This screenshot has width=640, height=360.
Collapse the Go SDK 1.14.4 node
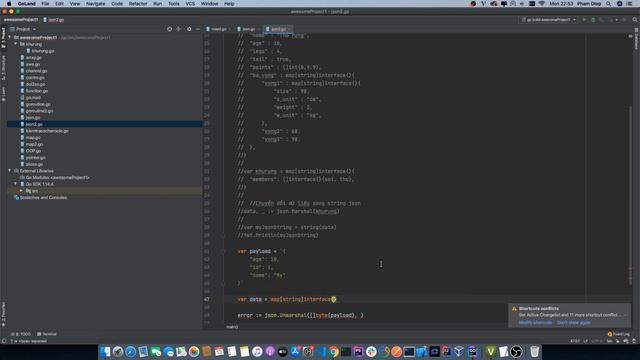pyautogui.click(x=16, y=184)
